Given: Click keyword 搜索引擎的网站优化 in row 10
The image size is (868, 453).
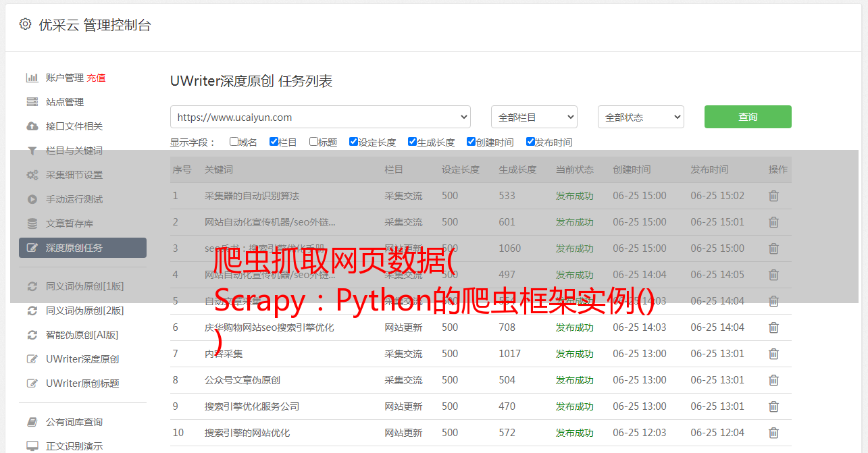Looking at the screenshot, I should click(x=247, y=433).
